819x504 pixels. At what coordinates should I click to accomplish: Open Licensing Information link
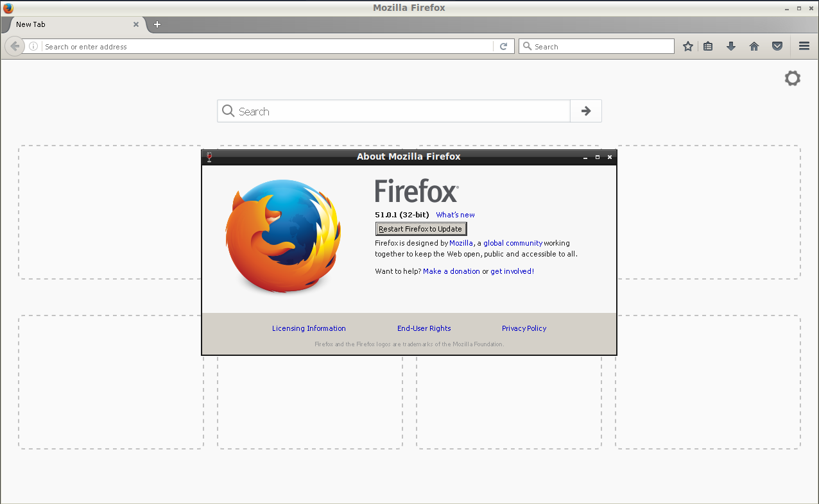309,328
